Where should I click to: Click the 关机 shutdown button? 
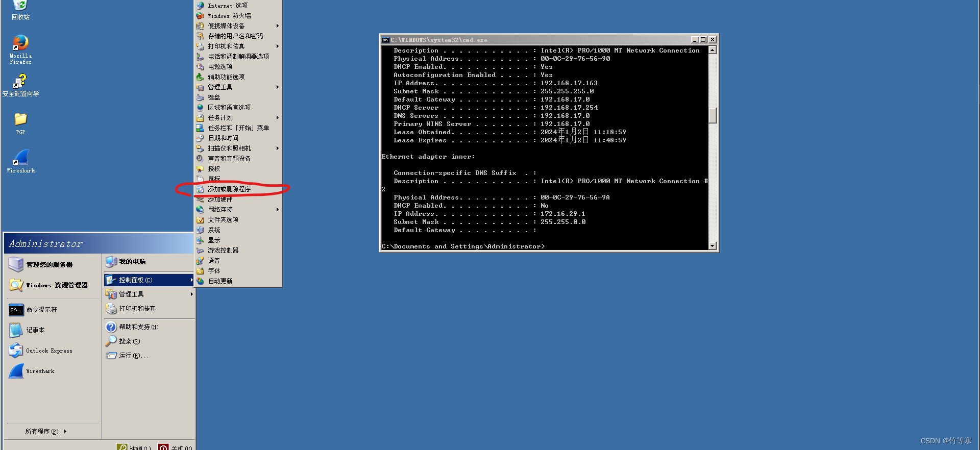pos(176,447)
